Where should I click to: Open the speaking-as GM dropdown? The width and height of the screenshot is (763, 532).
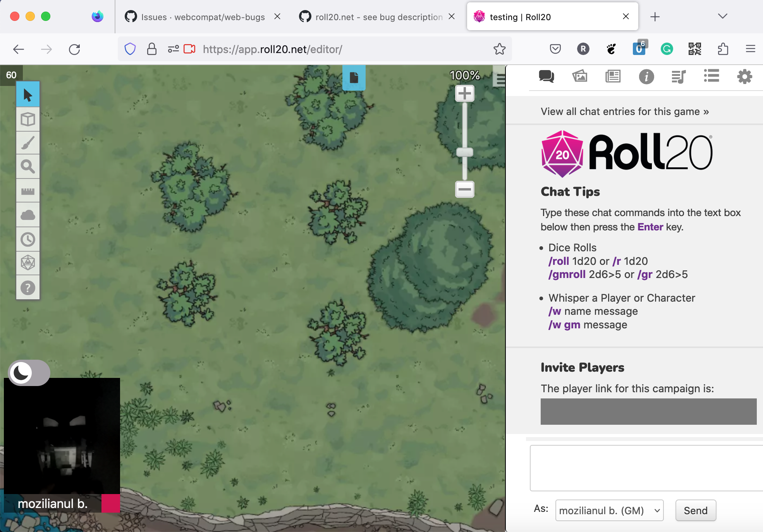point(609,510)
